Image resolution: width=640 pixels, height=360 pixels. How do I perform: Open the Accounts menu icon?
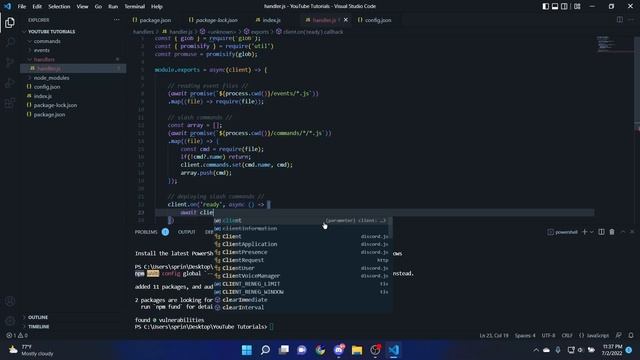click(x=10, y=301)
